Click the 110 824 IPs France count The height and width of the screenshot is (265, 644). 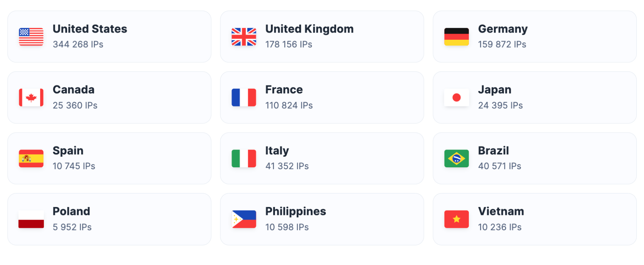click(x=289, y=105)
